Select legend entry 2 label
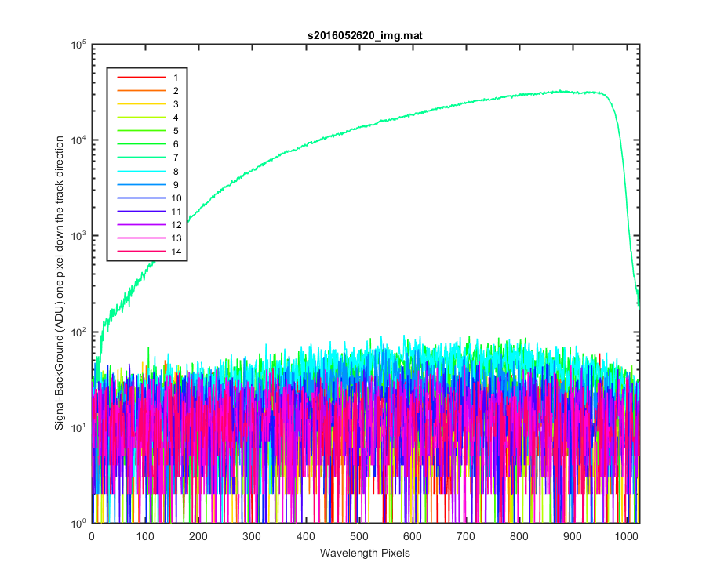The height and width of the screenshot is (588, 706). [x=176, y=91]
